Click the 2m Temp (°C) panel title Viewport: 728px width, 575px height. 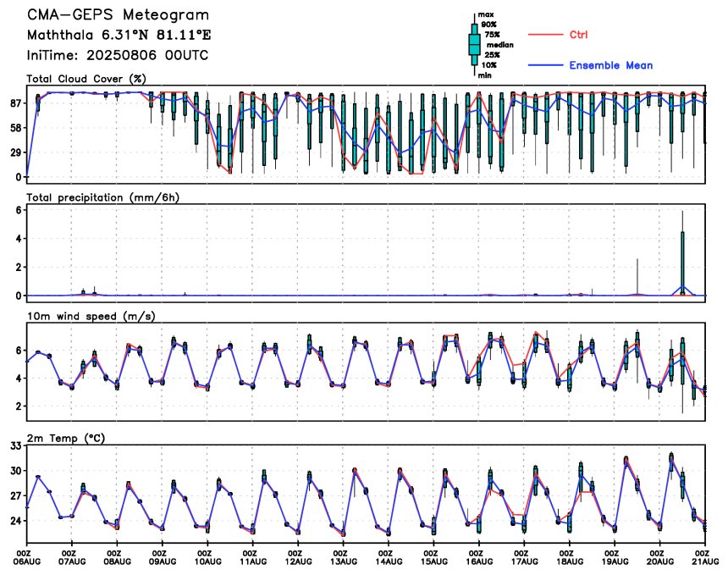(x=66, y=439)
